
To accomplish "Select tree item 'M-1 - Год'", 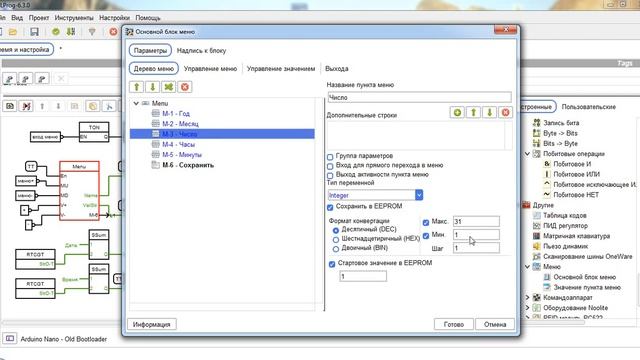I will [x=176, y=113].
